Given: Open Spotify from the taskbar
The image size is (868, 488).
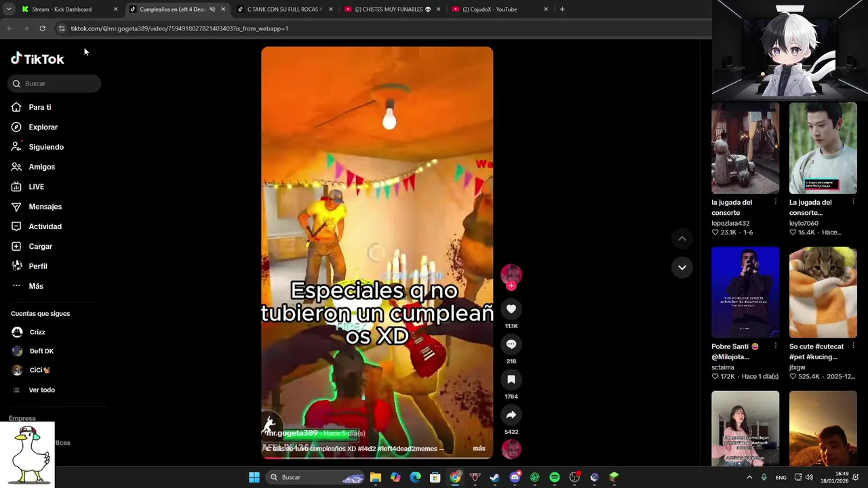Looking at the screenshot, I should click(555, 477).
